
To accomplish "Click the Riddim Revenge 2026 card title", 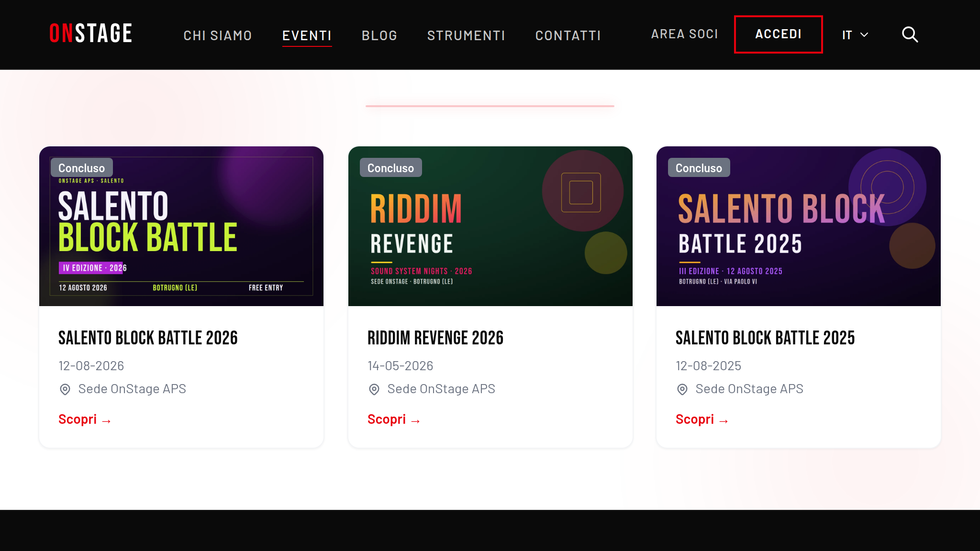I will pos(435,338).
